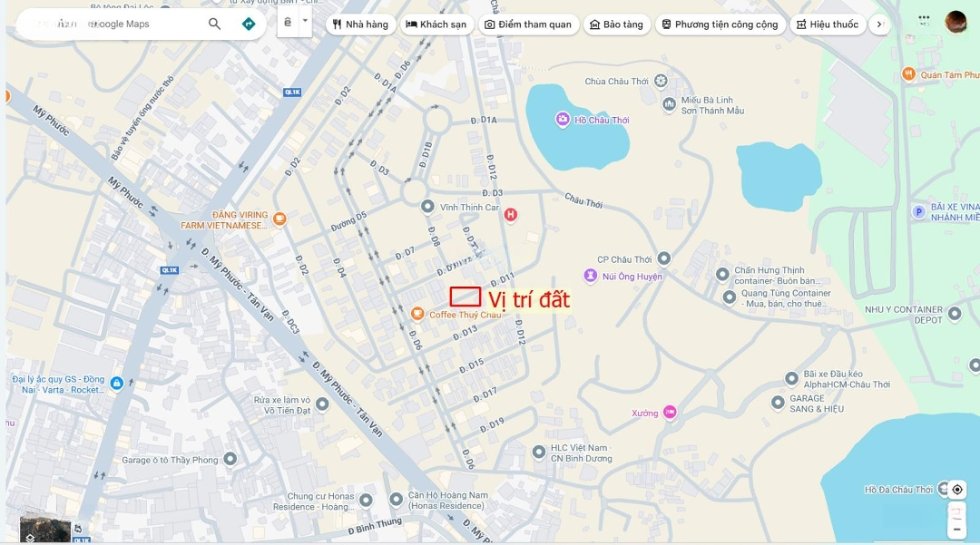Filter by Bảo tàng chip
The height and width of the screenshot is (545, 980).
tap(617, 24)
